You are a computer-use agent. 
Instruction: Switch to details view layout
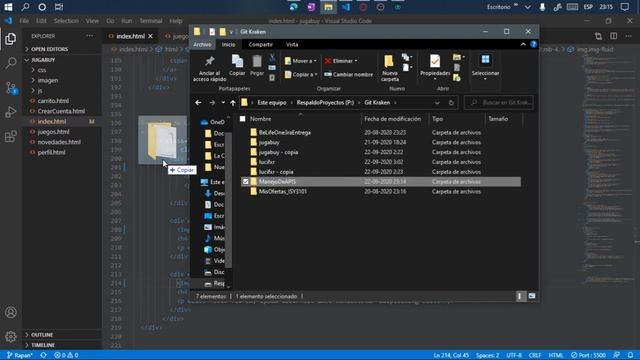pos(520,296)
